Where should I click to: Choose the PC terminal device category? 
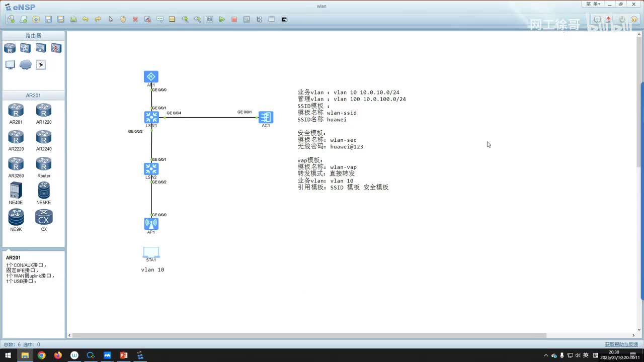pos(10,65)
